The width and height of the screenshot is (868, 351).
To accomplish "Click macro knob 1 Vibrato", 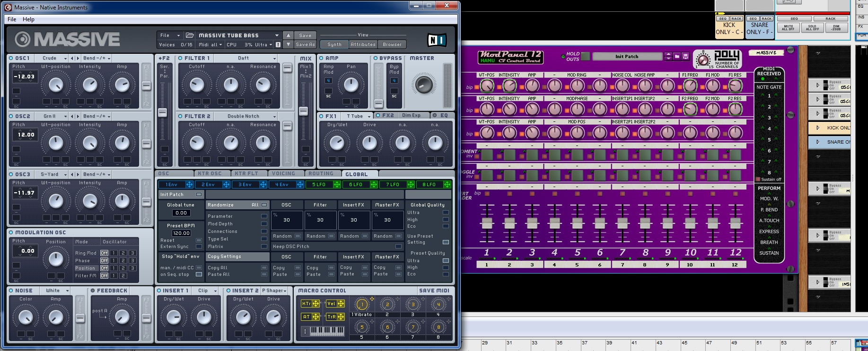I will pyautogui.click(x=362, y=305).
